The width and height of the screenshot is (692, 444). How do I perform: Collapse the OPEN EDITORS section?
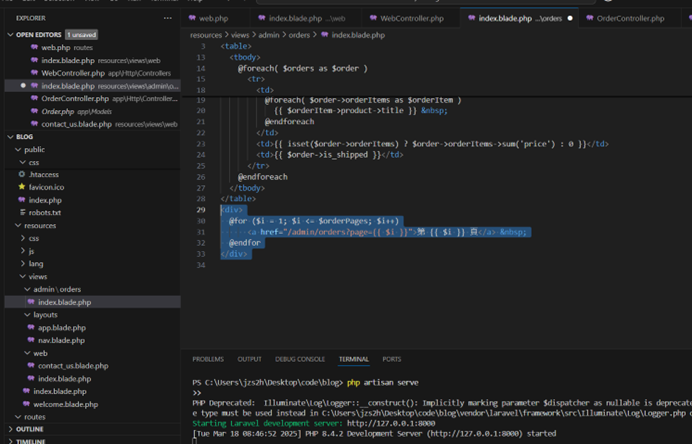(x=11, y=34)
